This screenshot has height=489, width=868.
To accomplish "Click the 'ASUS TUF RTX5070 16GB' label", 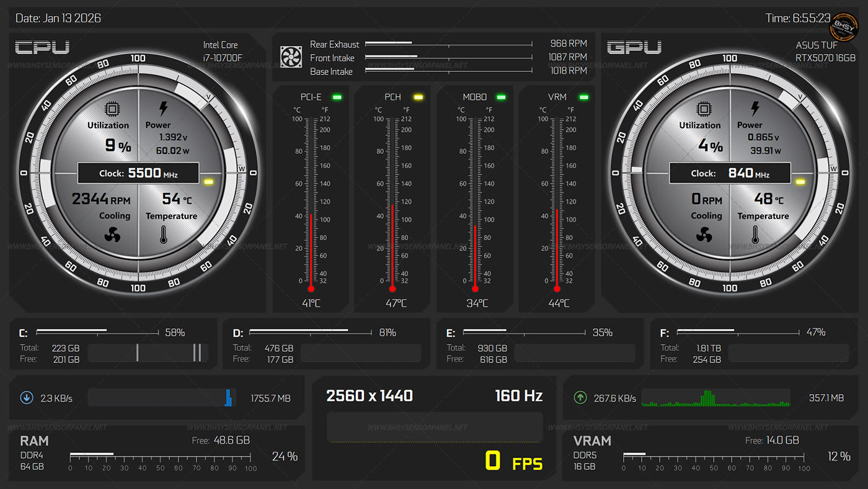I will pos(825,51).
